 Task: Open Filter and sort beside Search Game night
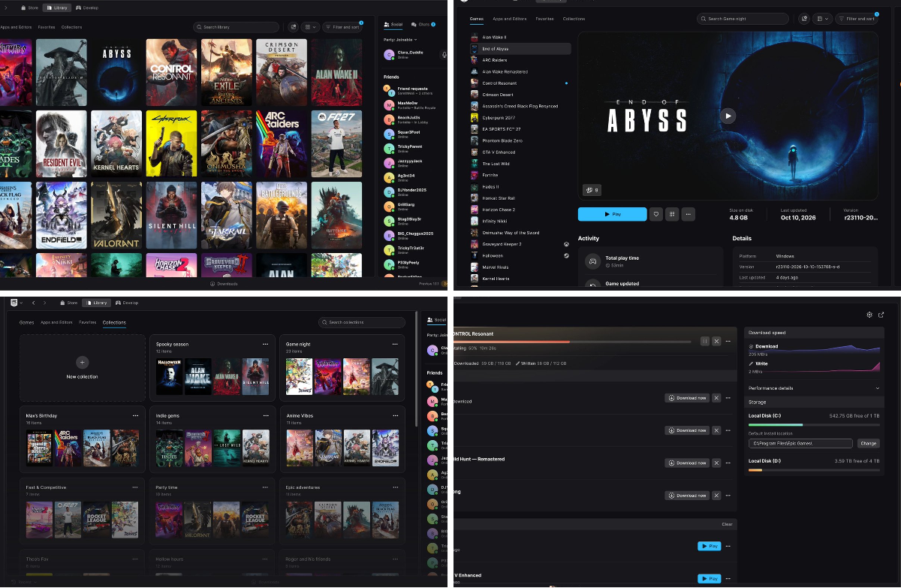[857, 19]
